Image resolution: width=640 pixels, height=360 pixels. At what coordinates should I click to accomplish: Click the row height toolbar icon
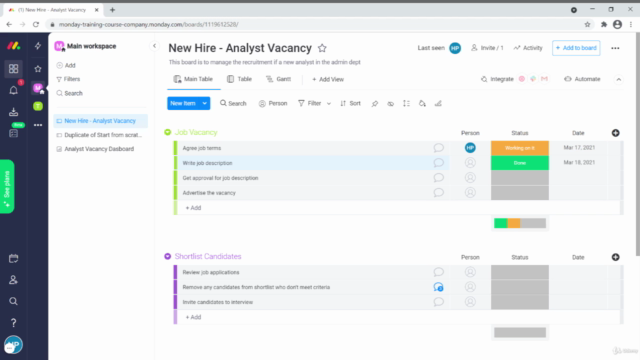pos(407,104)
